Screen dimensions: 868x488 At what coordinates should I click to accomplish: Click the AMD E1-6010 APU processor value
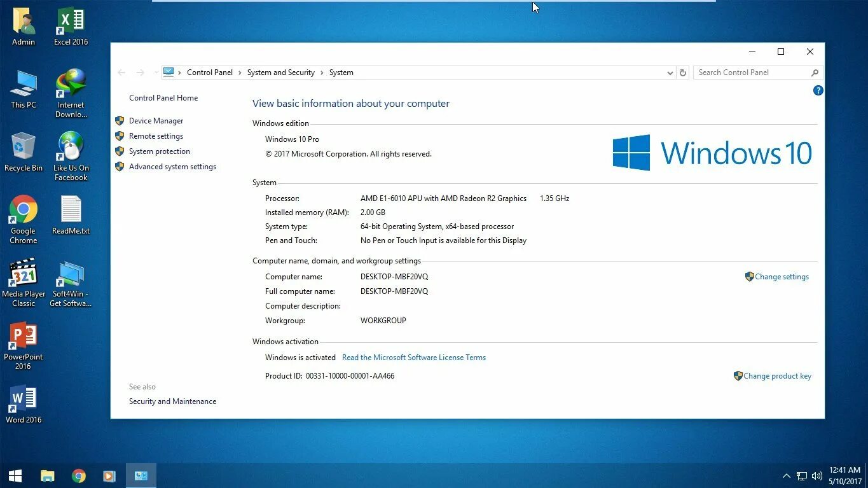[443, 199]
